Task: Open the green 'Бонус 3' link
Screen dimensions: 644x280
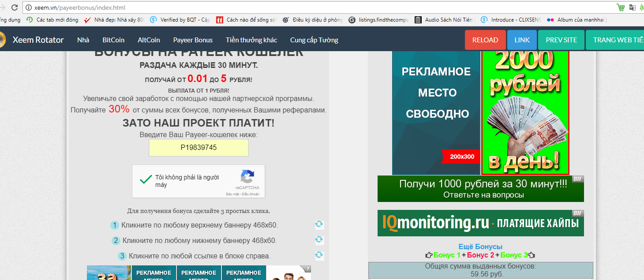Action: [x=514, y=255]
